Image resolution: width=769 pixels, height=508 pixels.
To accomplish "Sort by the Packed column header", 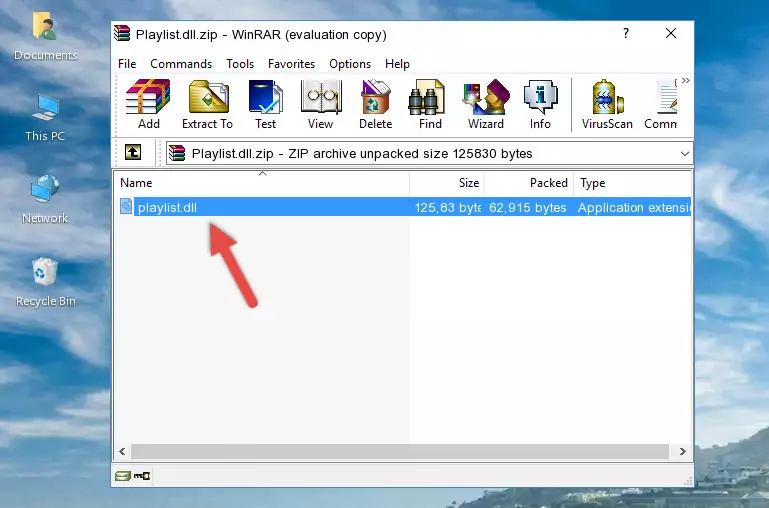I will [529, 183].
